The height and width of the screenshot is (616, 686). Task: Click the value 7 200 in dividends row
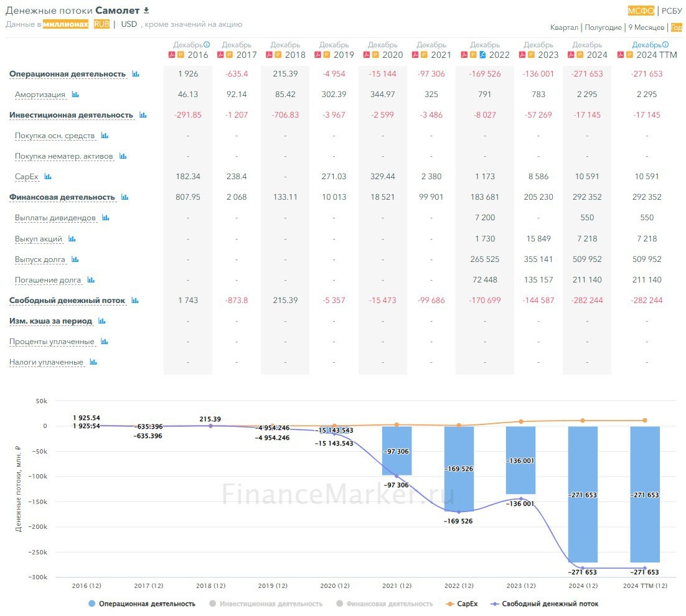pyautogui.click(x=485, y=218)
